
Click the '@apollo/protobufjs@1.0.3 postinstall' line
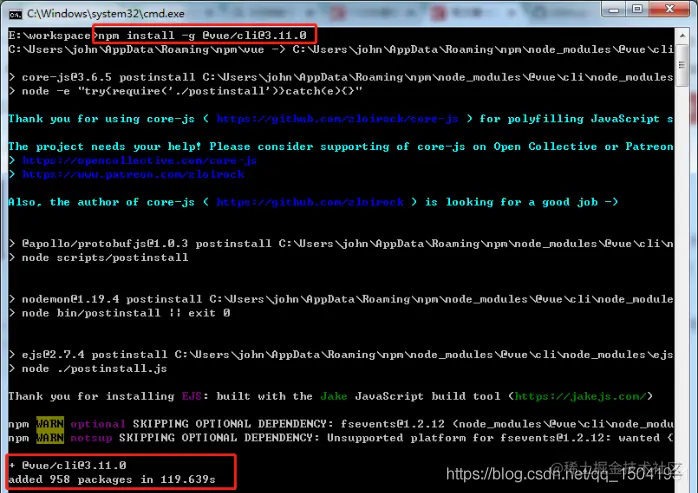coord(341,244)
